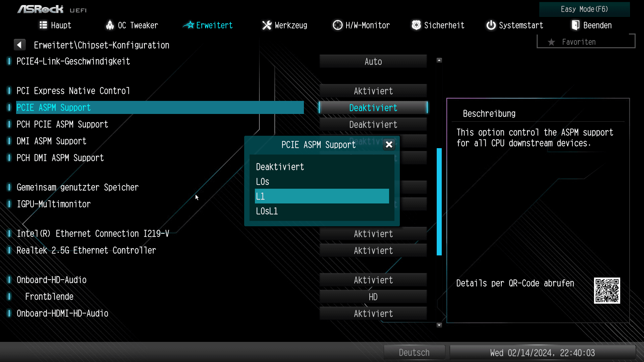Select the highlighted PCIE ASPM Support row
This screenshot has width=644, height=362.
[x=160, y=108]
